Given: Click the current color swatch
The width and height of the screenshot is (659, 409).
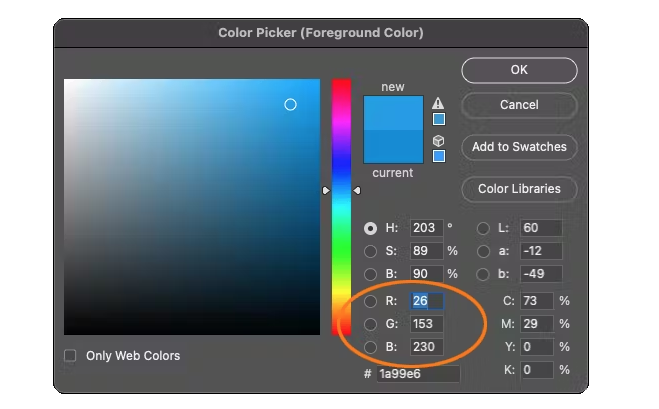Looking at the screenshot, I should pos(393,146).
